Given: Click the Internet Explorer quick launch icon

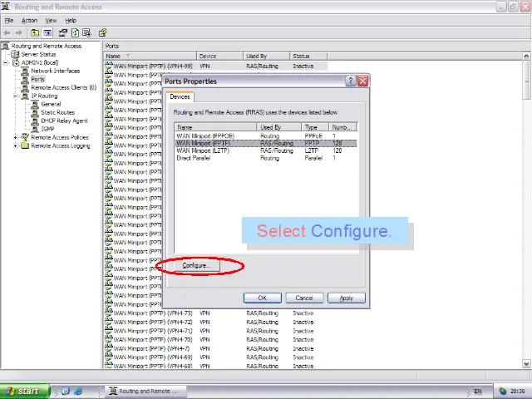Looking at the screenshot, I should pos(78,392).
